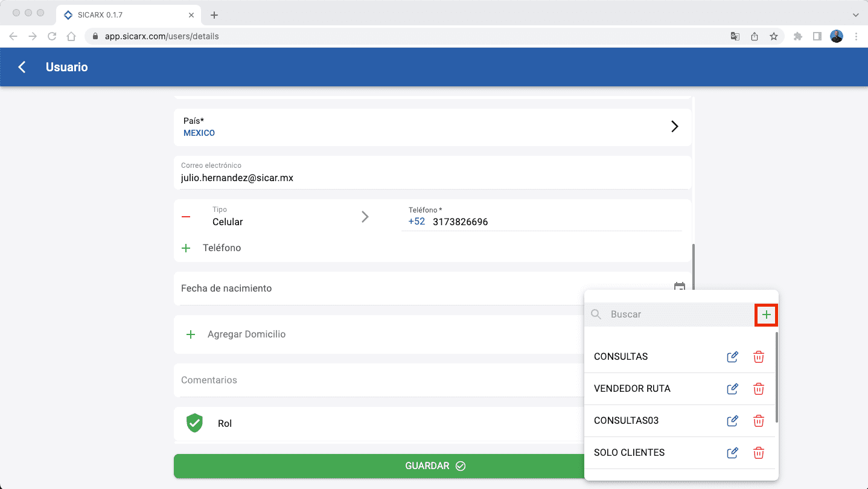
Task: Delete the SOLO CLIENTES role
Action: coord(759,453)
